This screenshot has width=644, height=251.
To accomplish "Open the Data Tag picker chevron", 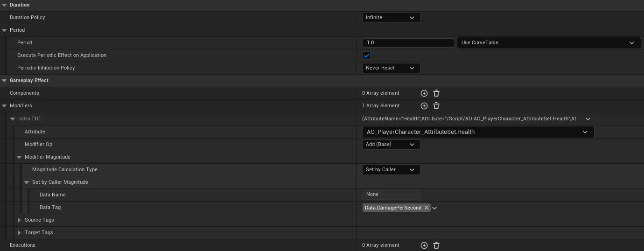I will 434,208.
